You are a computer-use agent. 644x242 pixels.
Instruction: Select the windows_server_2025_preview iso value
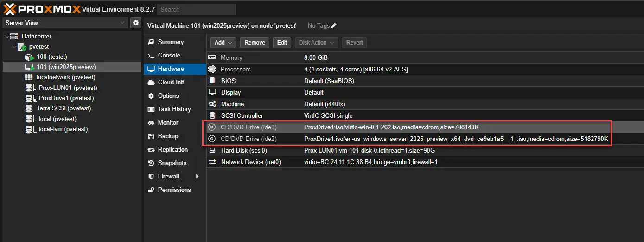click(x=456, y=139)
